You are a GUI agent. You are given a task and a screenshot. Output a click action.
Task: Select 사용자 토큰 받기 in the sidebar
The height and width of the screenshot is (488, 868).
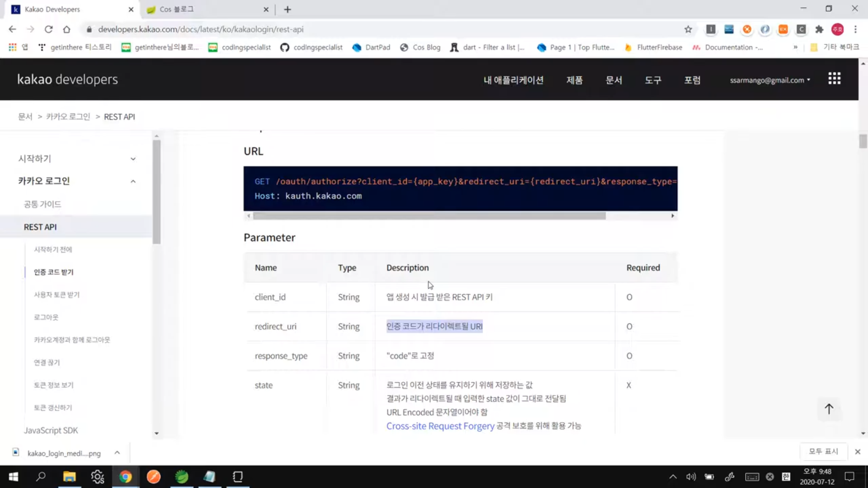pyautogui.click(x=57, y=295)
